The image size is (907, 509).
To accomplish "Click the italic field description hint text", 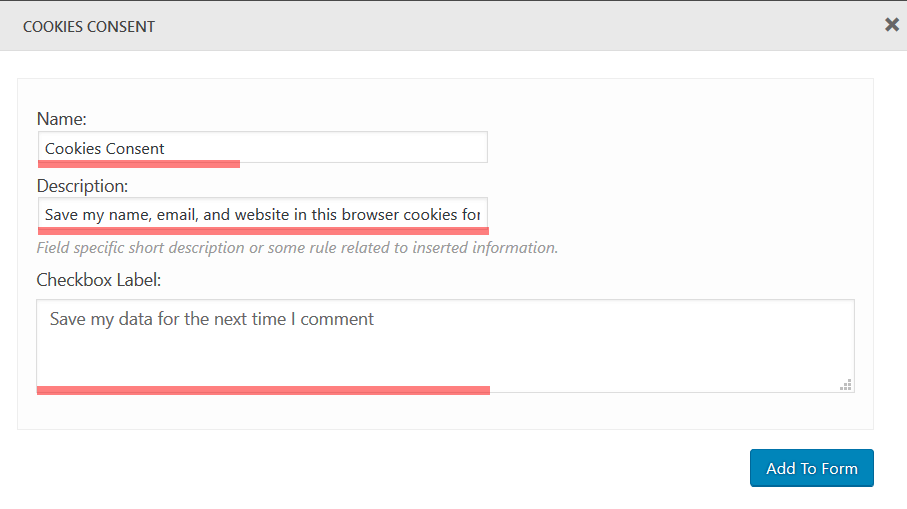I will coord(297,247).
